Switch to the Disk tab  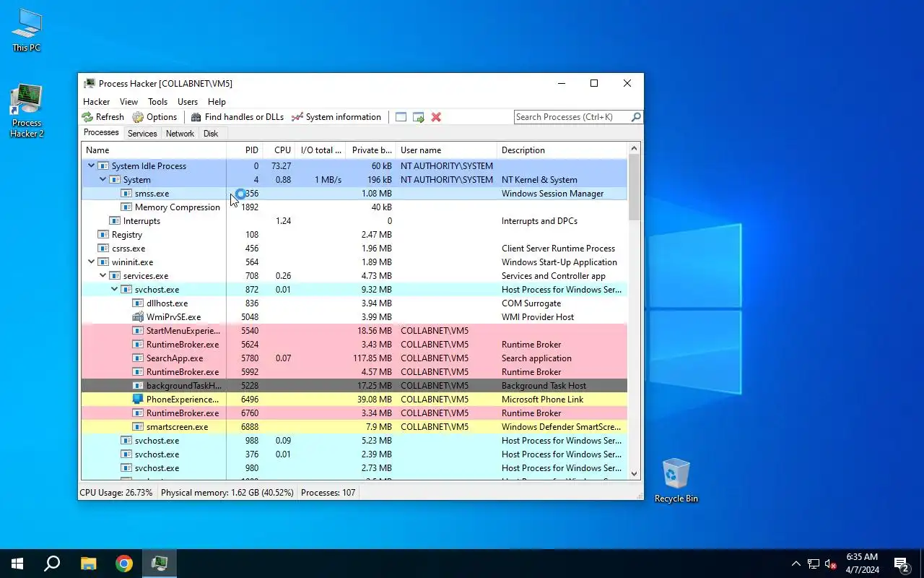[211, 134]
